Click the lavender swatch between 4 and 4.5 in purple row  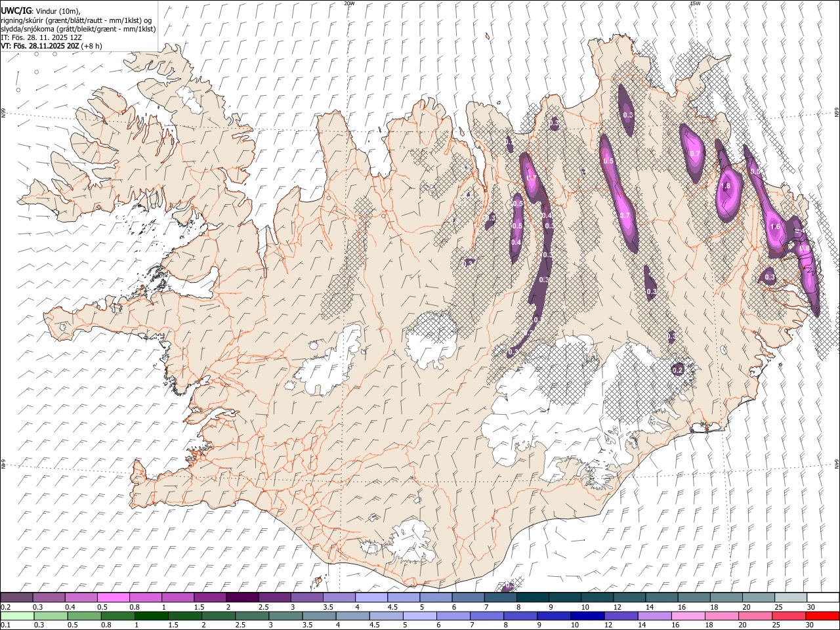point(371,597)
